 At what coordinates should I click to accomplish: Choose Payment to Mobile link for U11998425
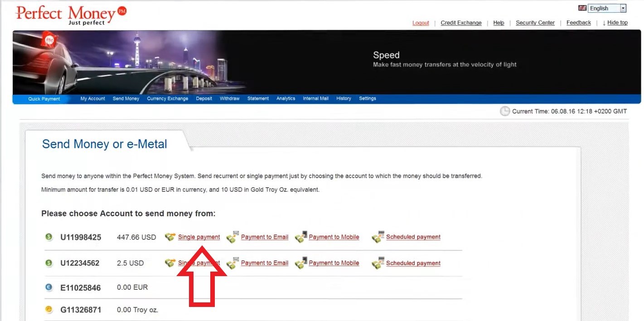[334, 237]
